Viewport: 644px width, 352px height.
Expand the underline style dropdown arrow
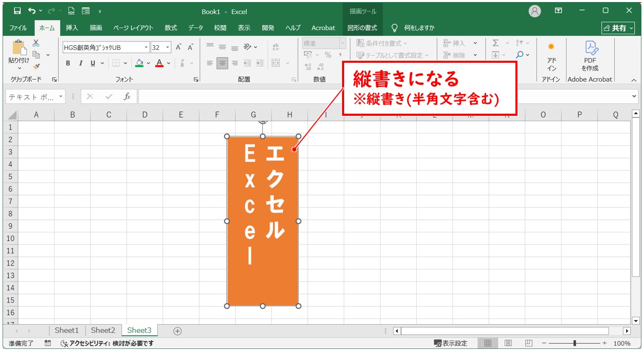click(102, 63)
